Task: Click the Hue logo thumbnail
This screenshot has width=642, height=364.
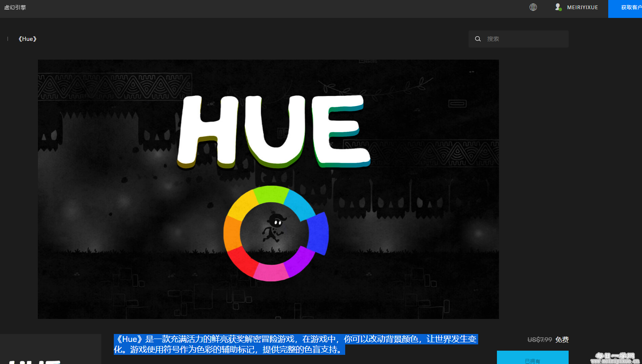Action: tap(50, 349)
